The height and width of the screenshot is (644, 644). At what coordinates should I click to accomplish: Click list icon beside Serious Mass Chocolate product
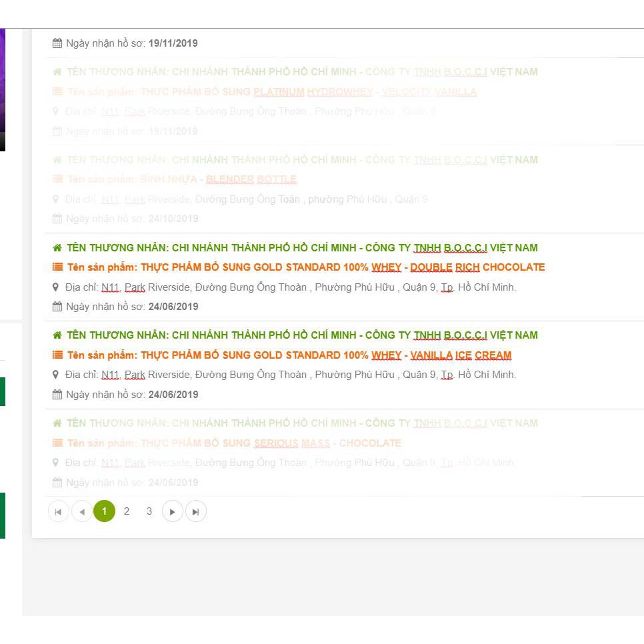(x=57, y=443)
